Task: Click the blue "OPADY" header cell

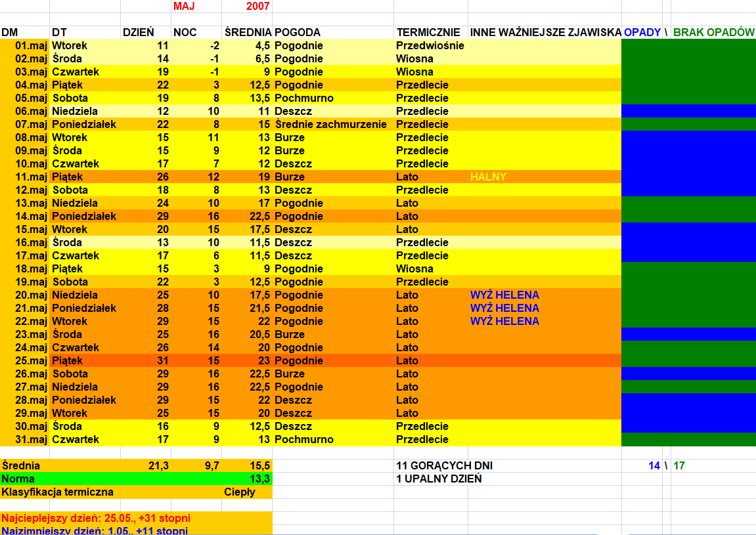Action: [642, 32]
